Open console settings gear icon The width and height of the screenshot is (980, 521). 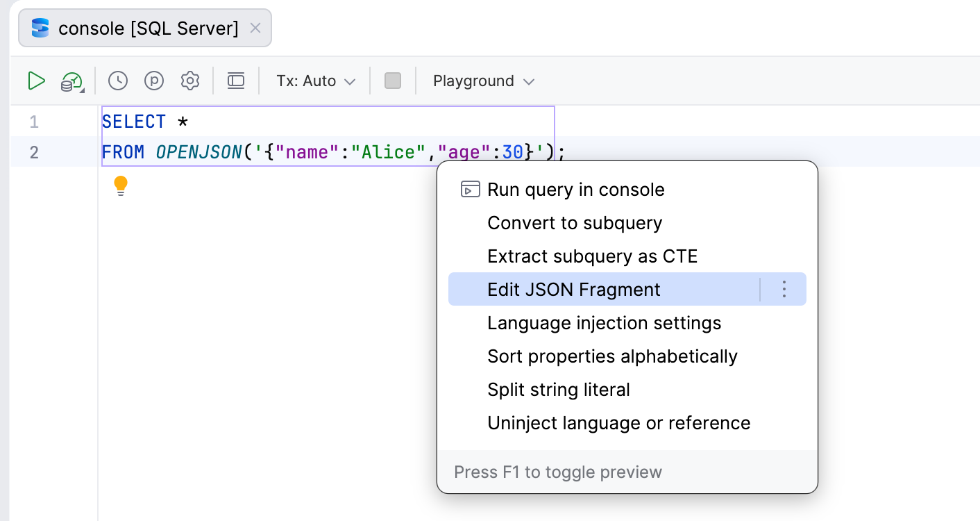pos(190,81)
